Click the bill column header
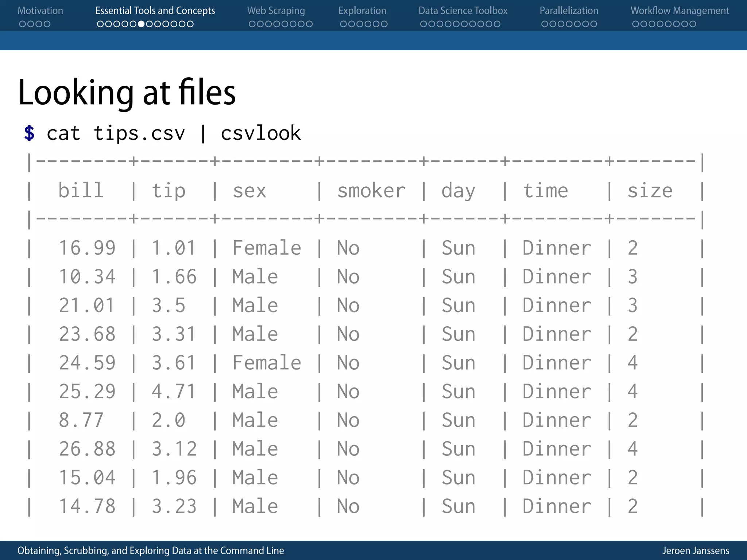 [81, 190]
